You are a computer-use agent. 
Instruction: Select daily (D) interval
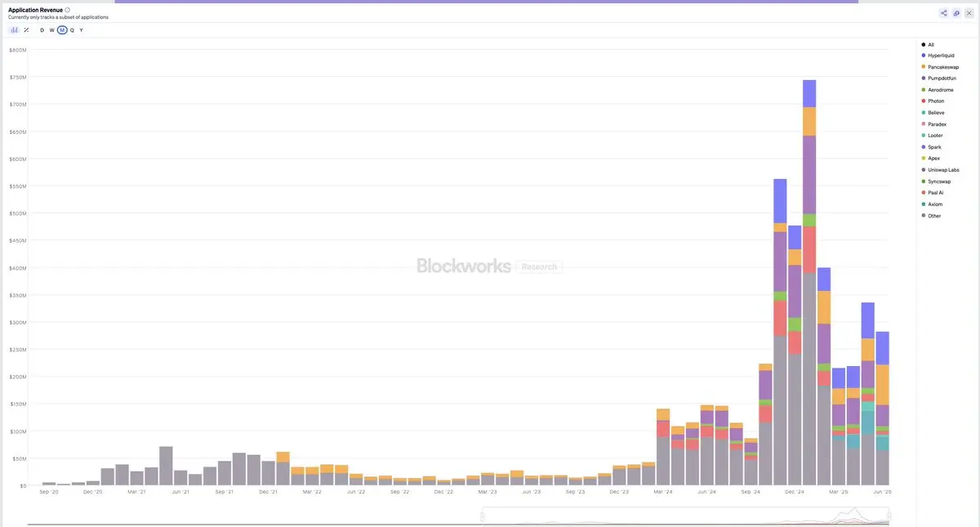tap(42, 30)
